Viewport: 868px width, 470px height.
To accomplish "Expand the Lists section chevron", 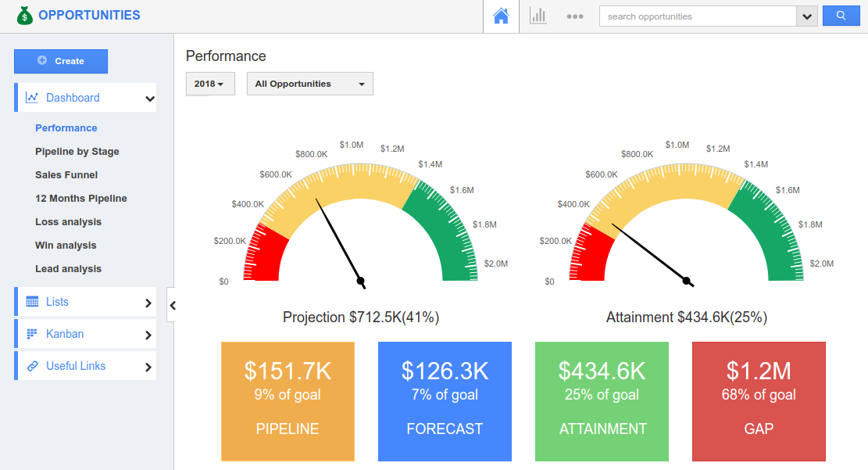I will click(148, 303).
